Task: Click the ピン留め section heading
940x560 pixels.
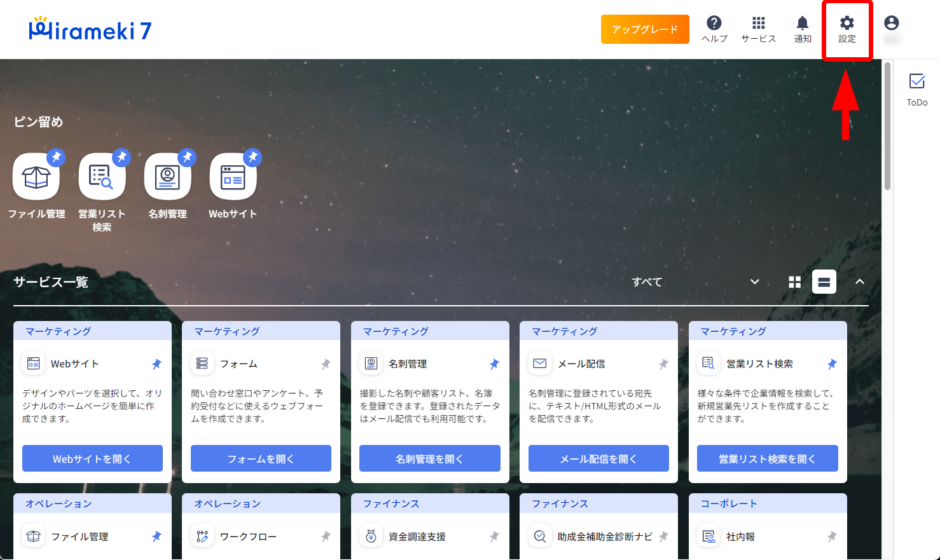Action: point(38,122)
